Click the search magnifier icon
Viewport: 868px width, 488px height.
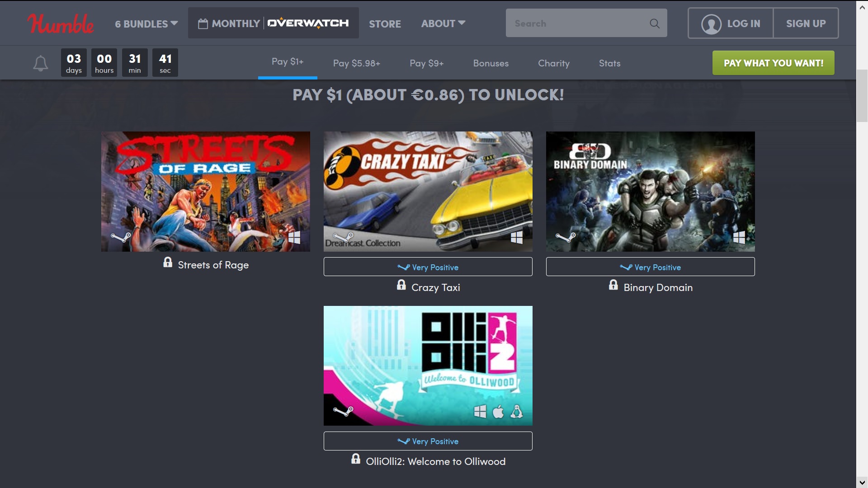click(654, 23)
